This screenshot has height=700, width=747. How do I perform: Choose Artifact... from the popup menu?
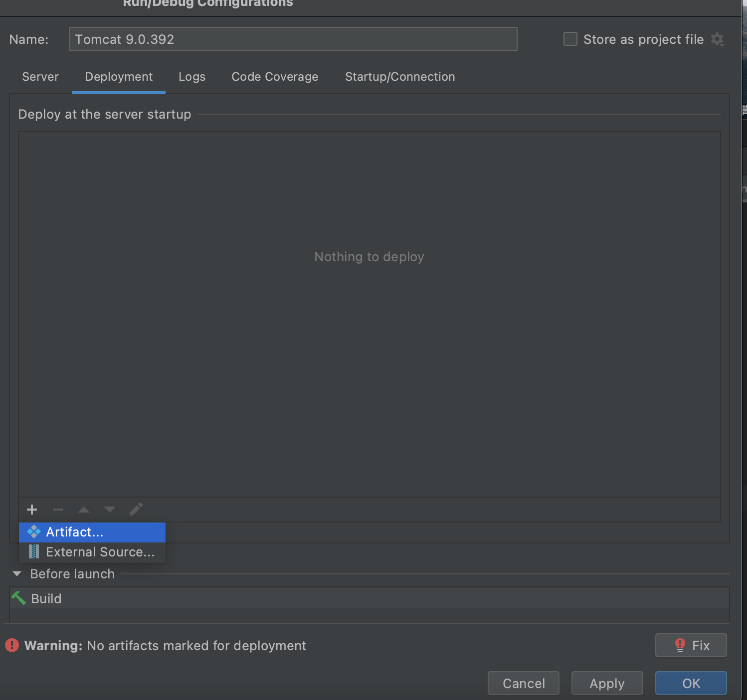pyautogui.click(x=92, y=532)
